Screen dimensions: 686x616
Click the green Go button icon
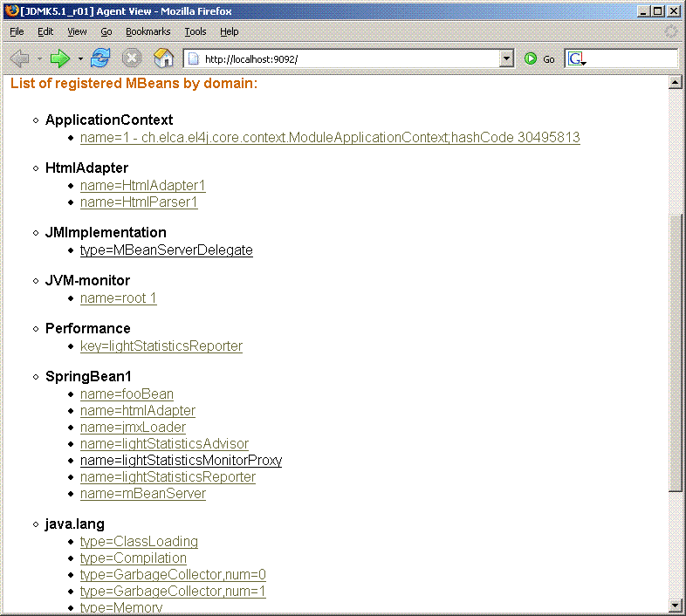(x=531, y=58)
